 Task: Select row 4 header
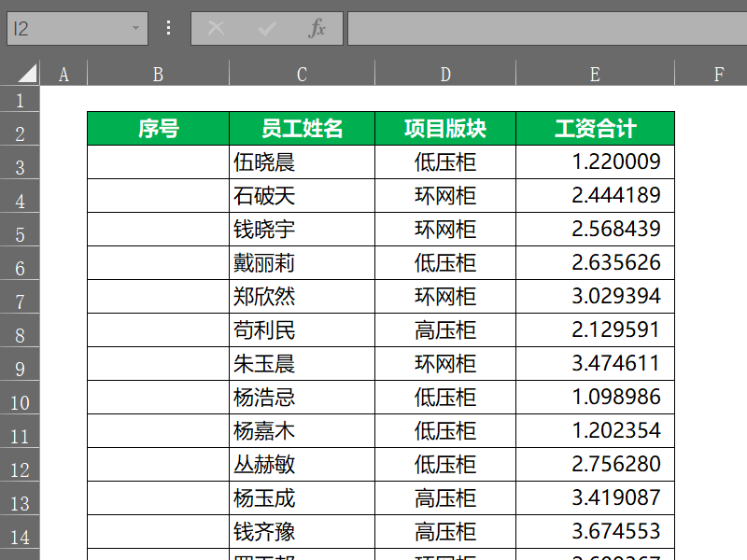tap(20, 196)
